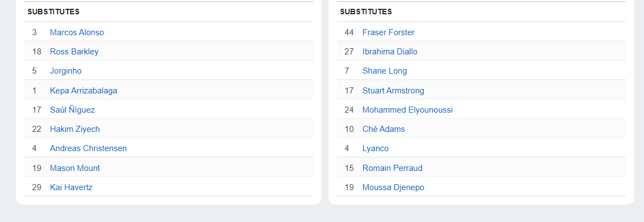Screen dimensions: 644x222
Task: Open Stuart Armstrong link
Action: (393, 91)
